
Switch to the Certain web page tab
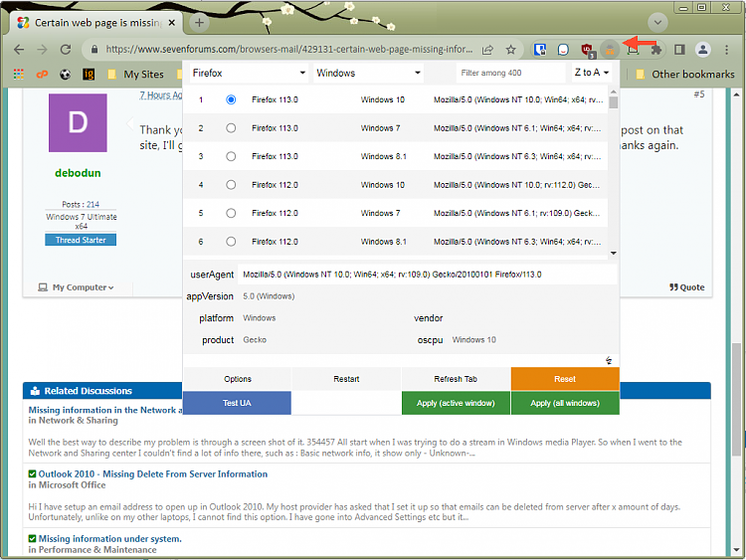coord(95,22)
